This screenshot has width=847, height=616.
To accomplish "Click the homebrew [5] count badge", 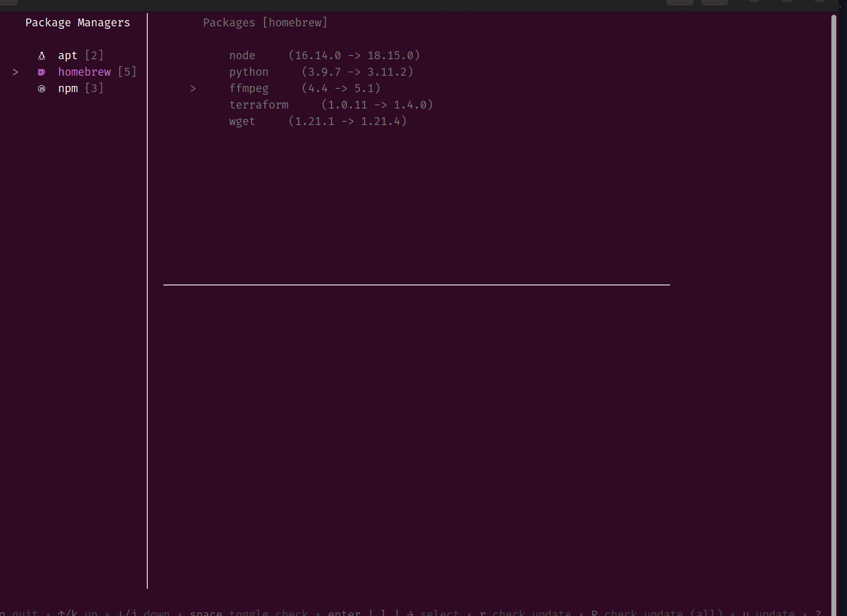I will tap(127, 72).
